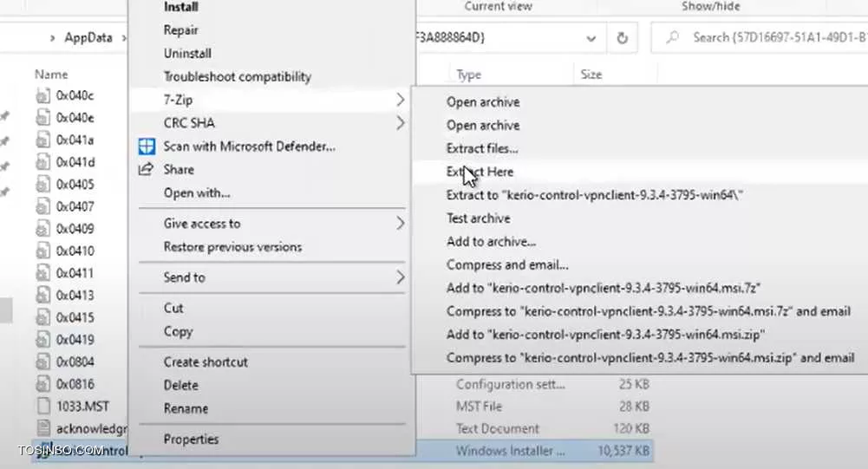Viewport: 868px width, 469px height.
Task: Click the 10,537 KB size cell
Action: coord(623,451)
